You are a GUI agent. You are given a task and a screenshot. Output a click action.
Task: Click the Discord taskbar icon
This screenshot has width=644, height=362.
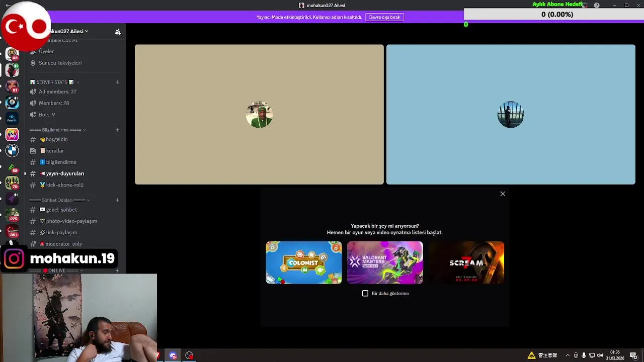[173, 355]
